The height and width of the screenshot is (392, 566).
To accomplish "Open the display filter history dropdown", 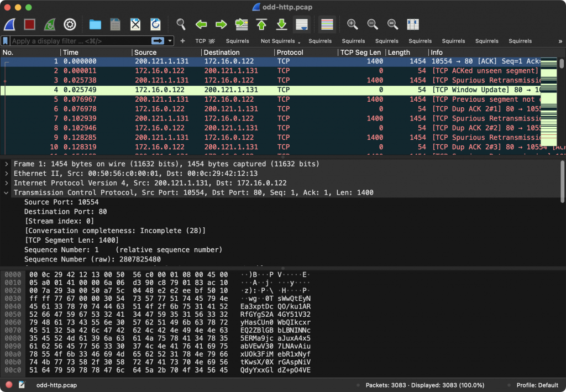I will coord(170,41).
